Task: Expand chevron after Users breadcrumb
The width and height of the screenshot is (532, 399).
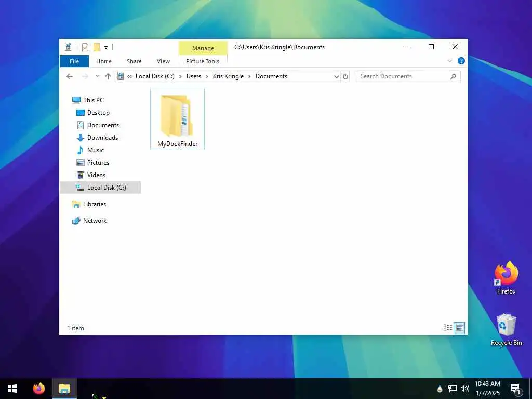Action: coord(207,77)
